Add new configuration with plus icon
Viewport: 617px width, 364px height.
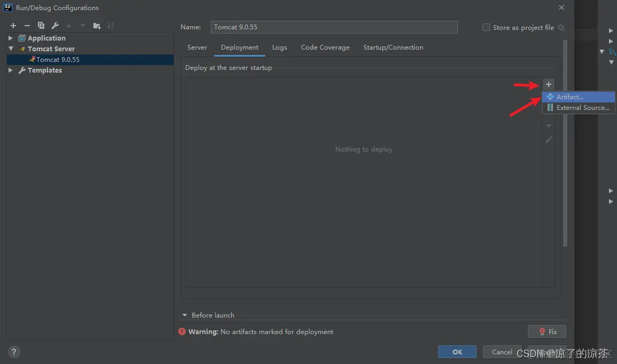tap(13, 26)
